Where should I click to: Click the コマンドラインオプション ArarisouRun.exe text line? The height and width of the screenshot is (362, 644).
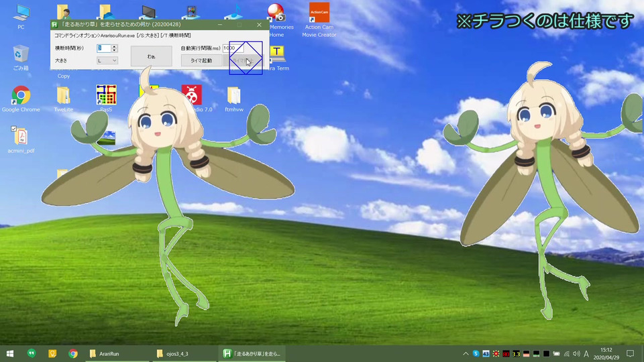tap(122, 36)
